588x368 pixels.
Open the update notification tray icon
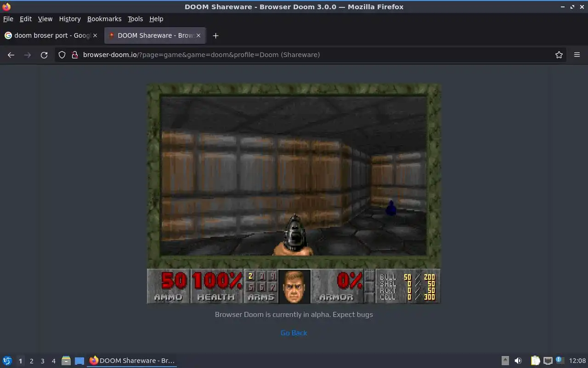559,360
